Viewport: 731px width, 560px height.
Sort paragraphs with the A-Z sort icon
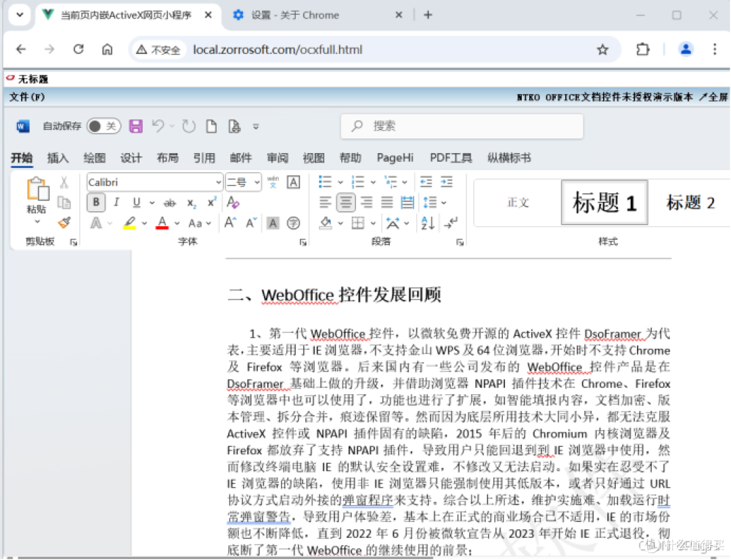pyautogui.click(x=428, y=223)
